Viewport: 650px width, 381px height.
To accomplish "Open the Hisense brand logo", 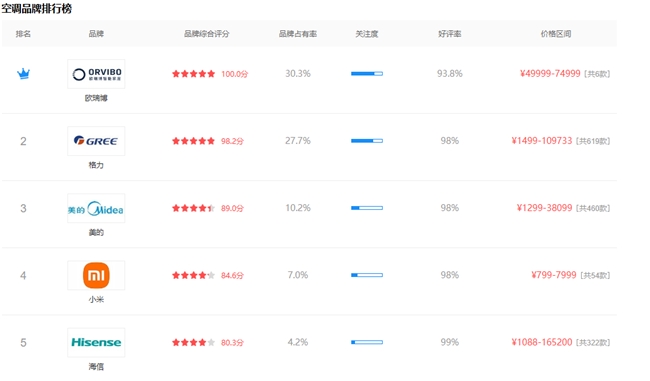I will 96,342.
